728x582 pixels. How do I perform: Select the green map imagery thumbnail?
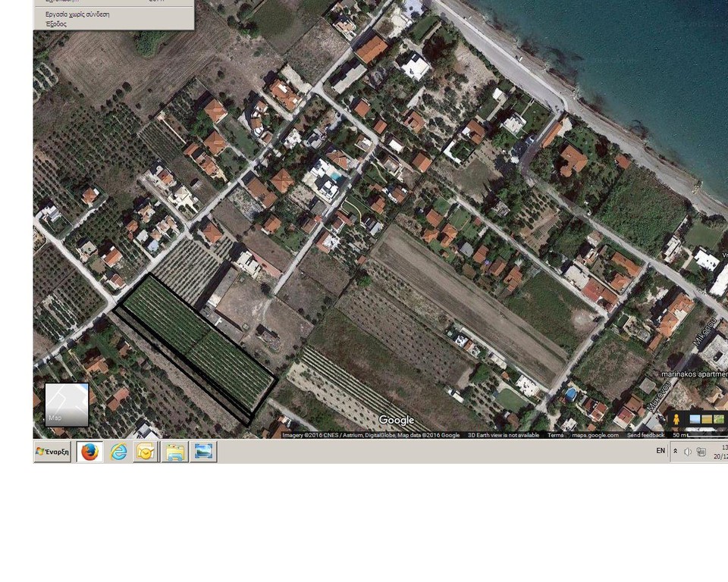coord(719,420)
